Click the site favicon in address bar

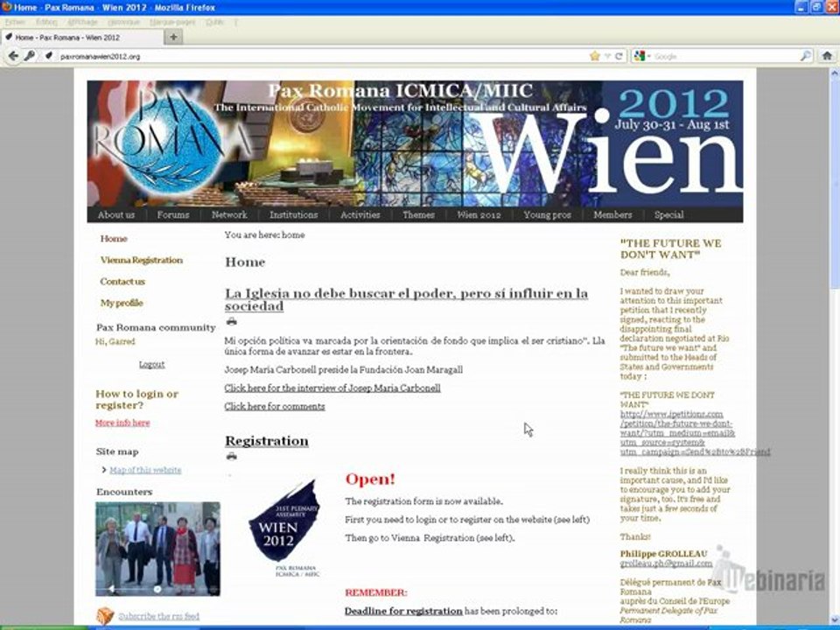coord(49,56)
